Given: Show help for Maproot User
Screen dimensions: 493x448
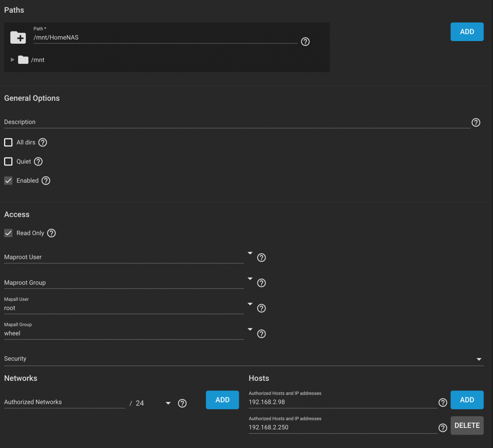Looking at the screenshot, I should click(x=262, y=258).
